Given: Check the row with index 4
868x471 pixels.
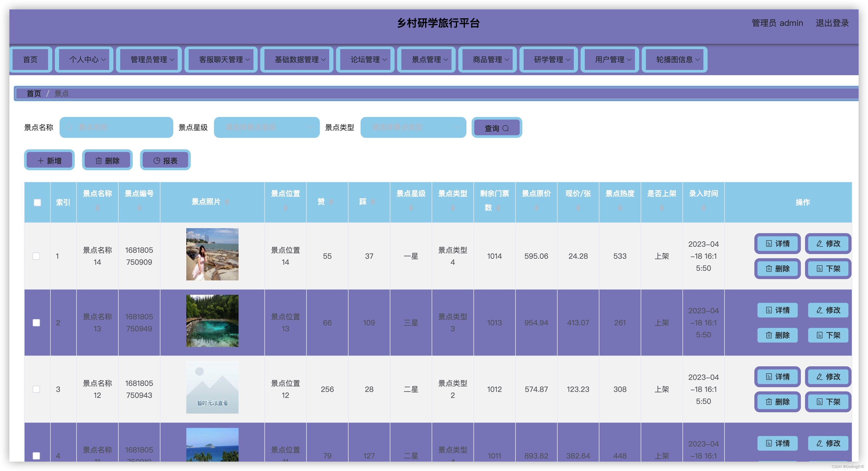Looking at the screenshot, I should pyautogui.click(x=36, y=456).
